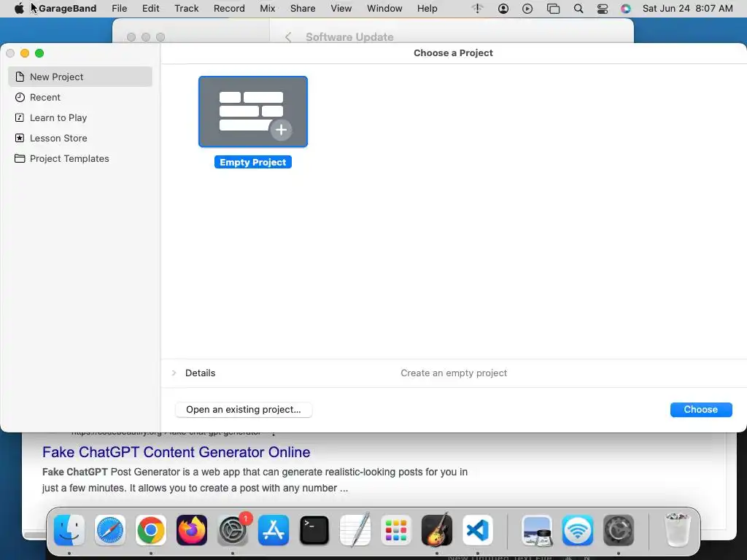Open Google Chrome from the Dock
747x560 pixels.
click(x=151, y=530)
